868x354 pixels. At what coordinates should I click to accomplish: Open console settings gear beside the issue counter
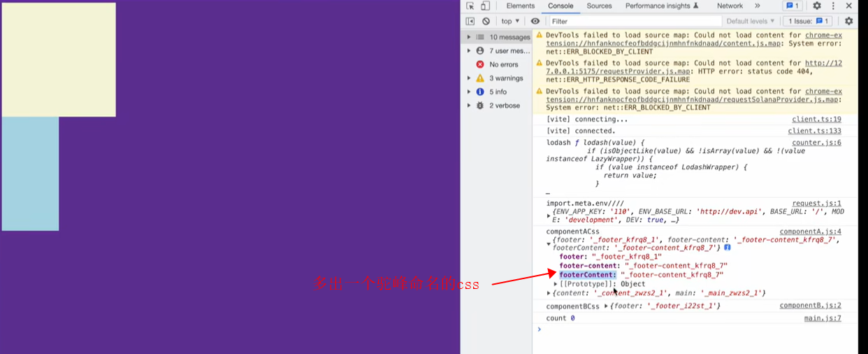848,21
